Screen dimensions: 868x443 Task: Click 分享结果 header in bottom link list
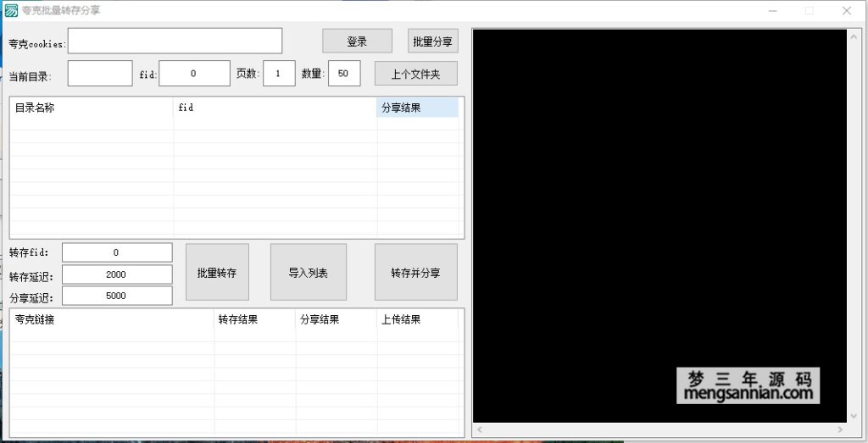click(x=337, y=319)
